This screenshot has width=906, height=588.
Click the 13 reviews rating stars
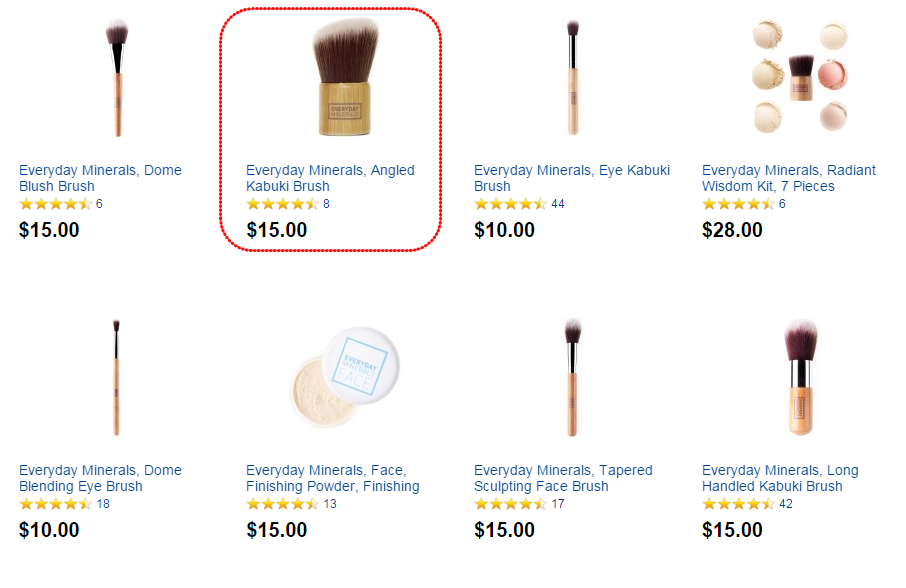[x=283, y=504]
